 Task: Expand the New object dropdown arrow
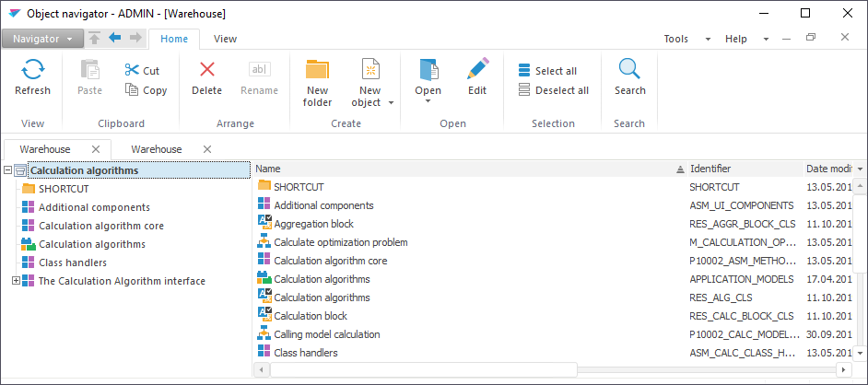coord(391,103)
